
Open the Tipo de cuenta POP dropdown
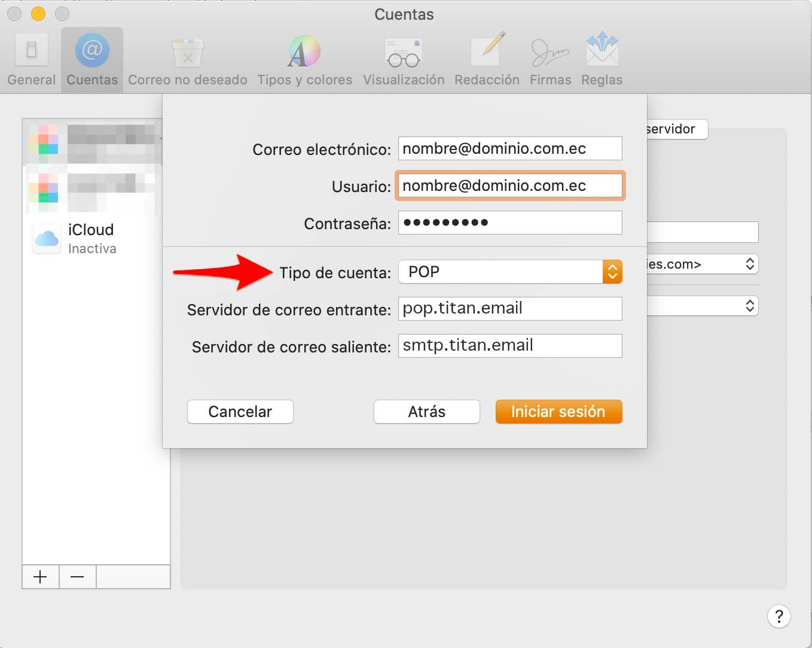(612, 271)
